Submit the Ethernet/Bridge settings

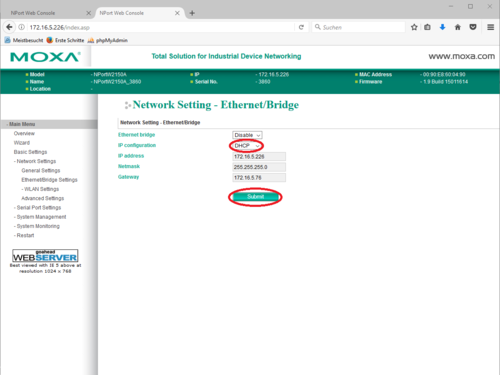point(255,197)
